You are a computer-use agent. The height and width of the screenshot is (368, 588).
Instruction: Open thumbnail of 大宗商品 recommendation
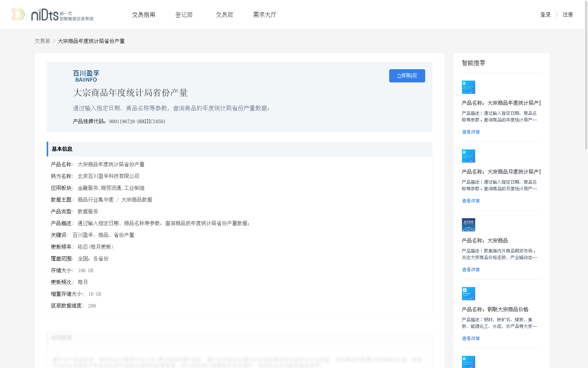pos(469,225)
